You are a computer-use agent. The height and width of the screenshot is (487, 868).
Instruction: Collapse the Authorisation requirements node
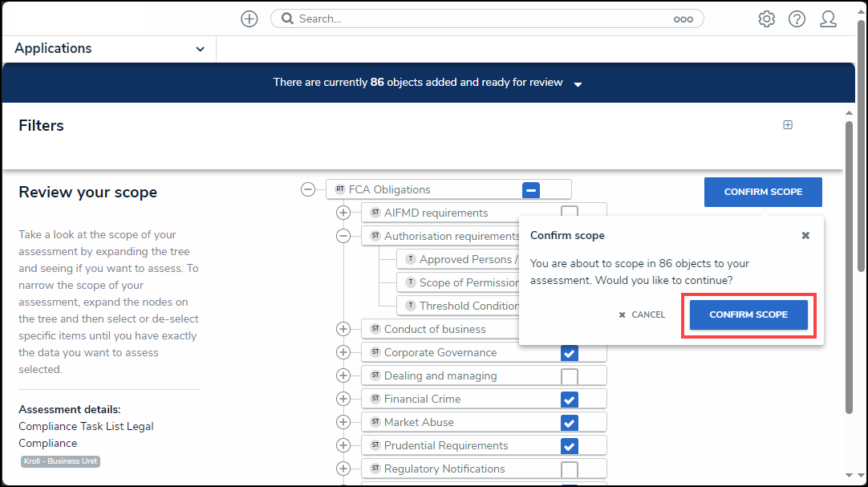pos(343,236)
